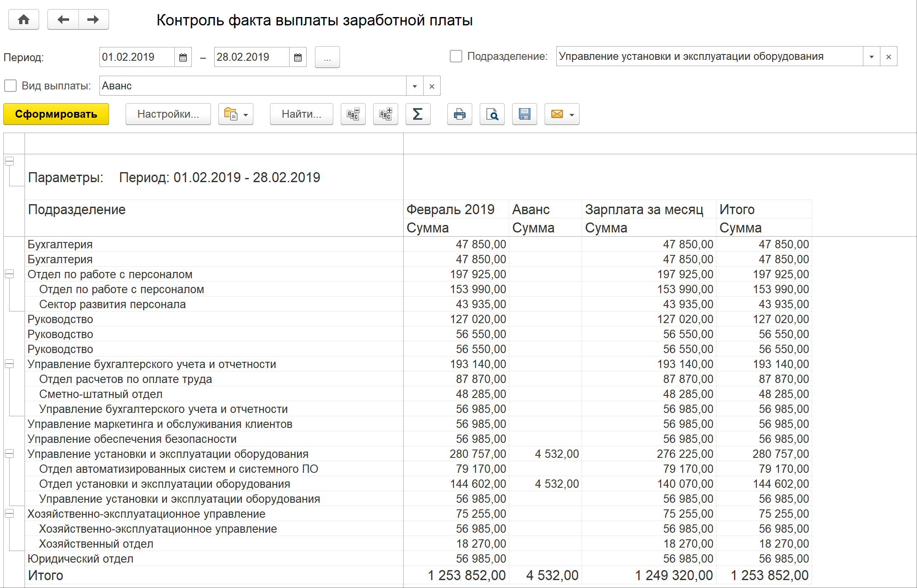Expand all groups icon
This screenshot has height=588, width=917.
coord(386,114)
